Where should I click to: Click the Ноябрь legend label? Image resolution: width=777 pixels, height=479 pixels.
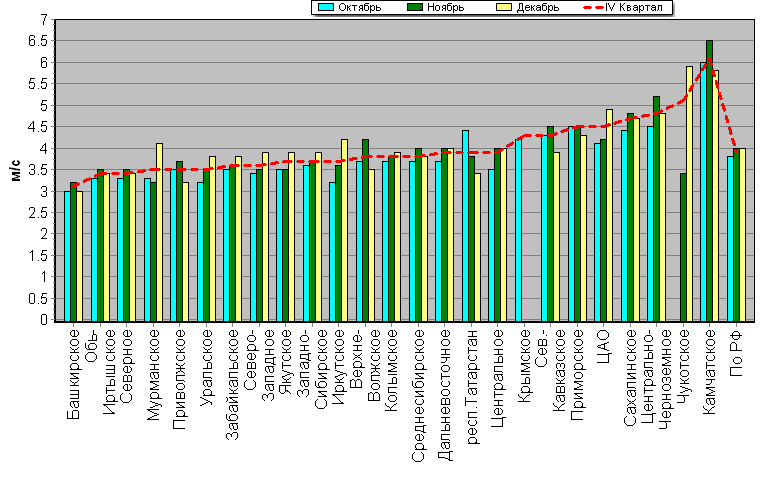[x=445, y=7]
